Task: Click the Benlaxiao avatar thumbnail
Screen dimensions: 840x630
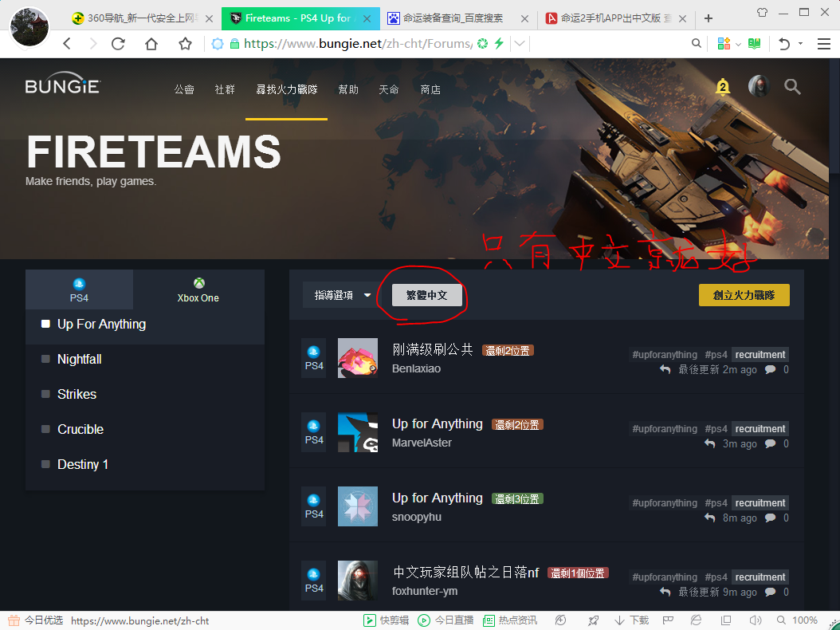Action: click(358, 358)
